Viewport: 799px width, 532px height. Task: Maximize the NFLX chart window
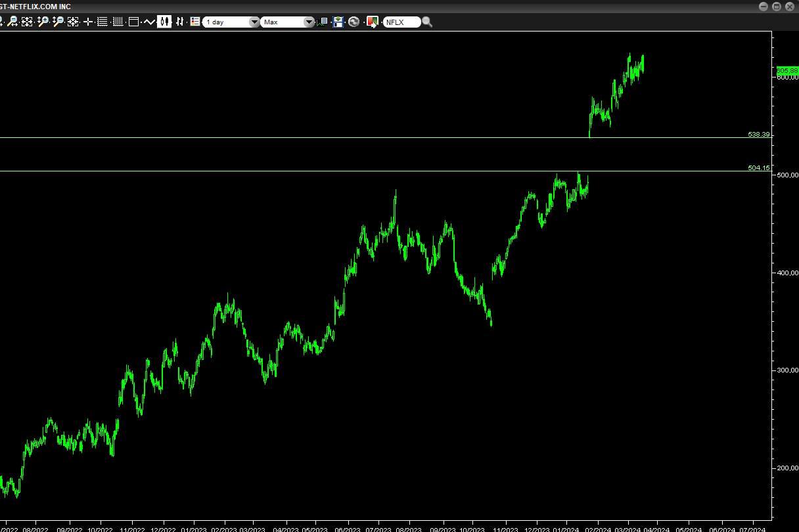tap(776, 6)
